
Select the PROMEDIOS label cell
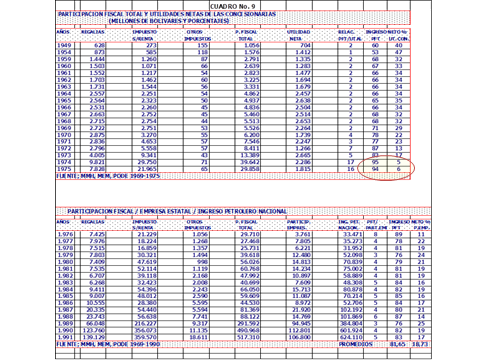pyautogui.click(x=352, y=344)
